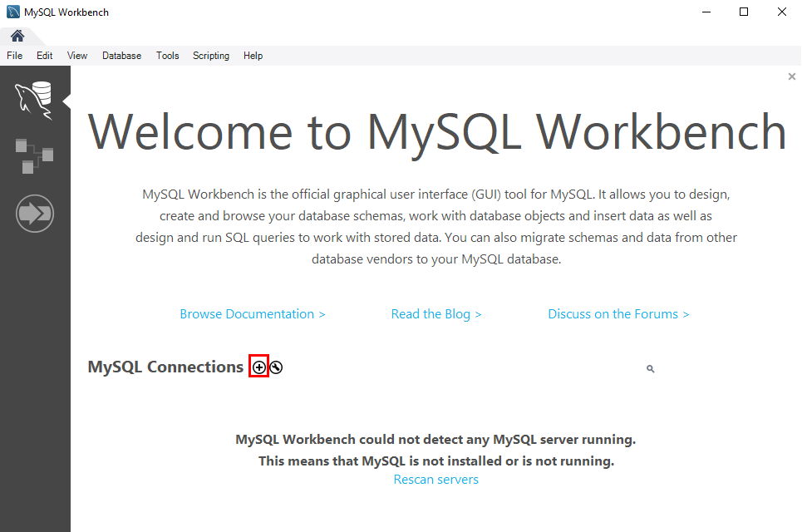Dismiss the welcome message with the X

pos(792,76)
